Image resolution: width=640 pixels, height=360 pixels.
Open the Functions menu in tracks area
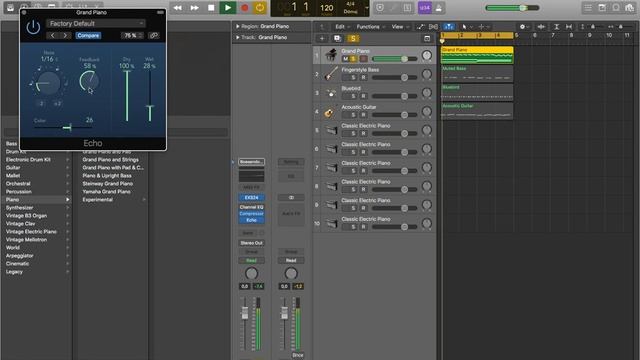pos(370,27)
